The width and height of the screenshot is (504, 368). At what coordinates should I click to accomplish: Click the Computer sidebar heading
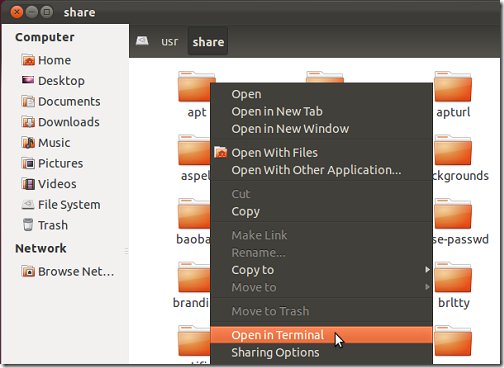pyautogui.click(x=45, y=37)
